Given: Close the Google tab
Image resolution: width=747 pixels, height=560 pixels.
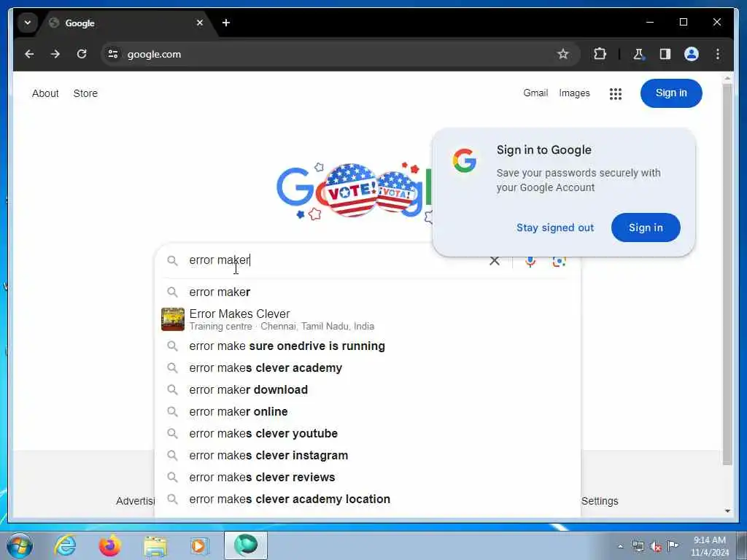Looking at the screenshot, I should (x=200, y=23).
